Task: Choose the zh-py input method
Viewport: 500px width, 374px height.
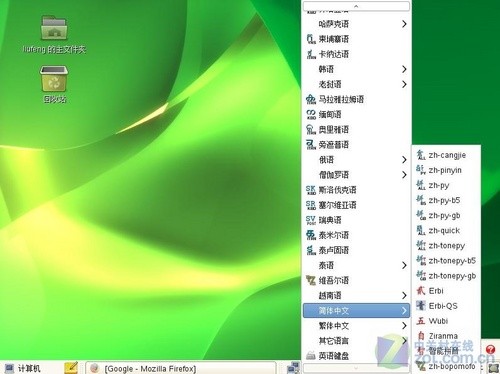Action: 446,185
